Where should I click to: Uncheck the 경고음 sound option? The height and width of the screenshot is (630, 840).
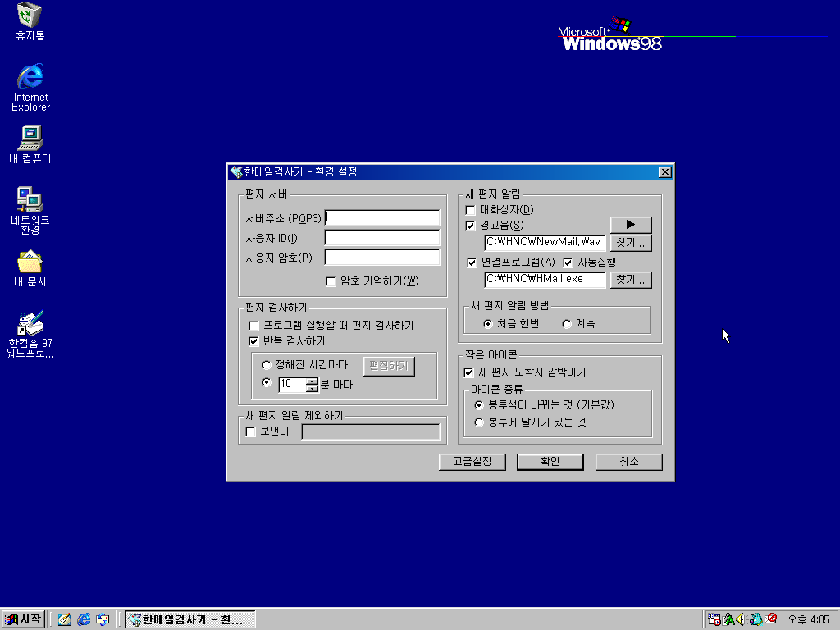pyautogui.click(x=470, y=226)
